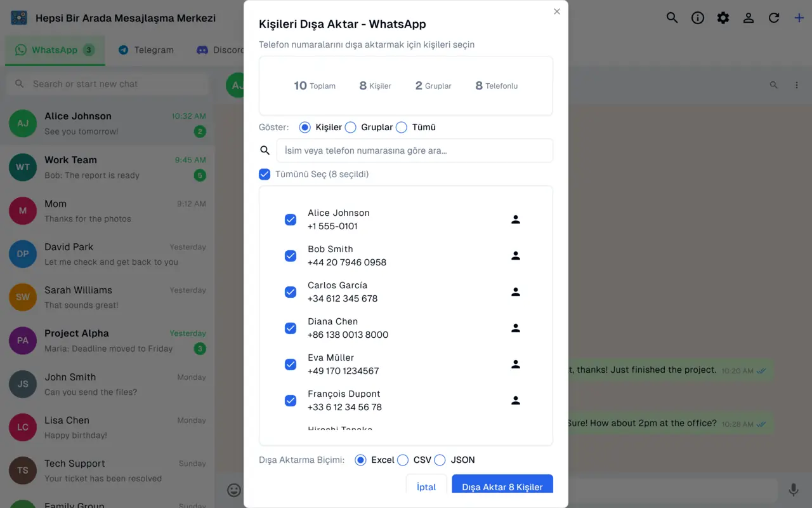Click person icon in Bob Smith row
The height and width of the screenshot is (508, 812).
516,255
